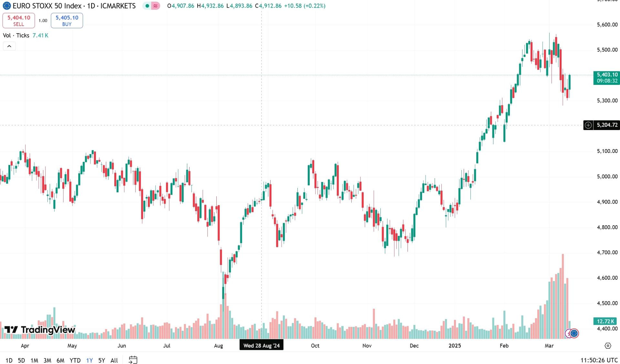Viewport: 620px width, 364px height.
Task: Choose the 6M range option
Action: click(60, 360)
